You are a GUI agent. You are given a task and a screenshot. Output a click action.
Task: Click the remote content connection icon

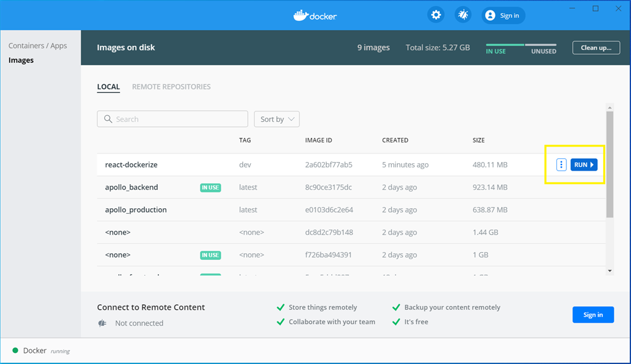[x=102, y=323]
